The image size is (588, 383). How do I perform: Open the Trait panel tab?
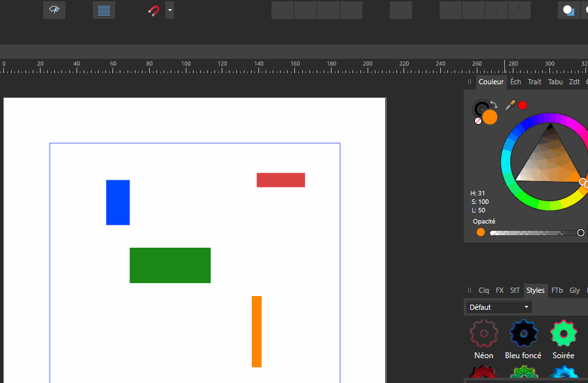click(534, 82)
